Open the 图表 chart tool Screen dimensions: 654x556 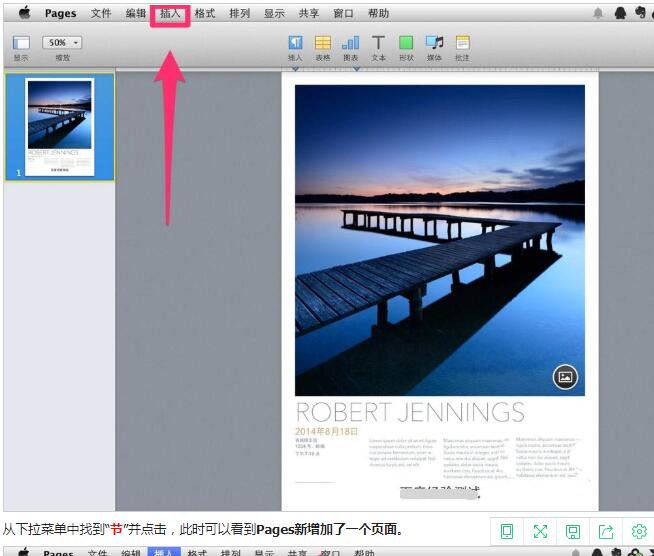[350, 43]
